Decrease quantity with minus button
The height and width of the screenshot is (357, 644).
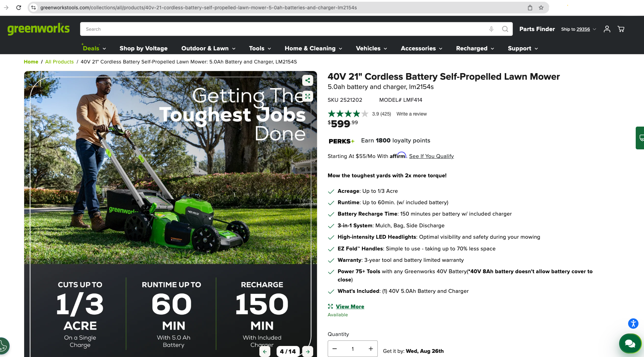click(x=335, y=349)
